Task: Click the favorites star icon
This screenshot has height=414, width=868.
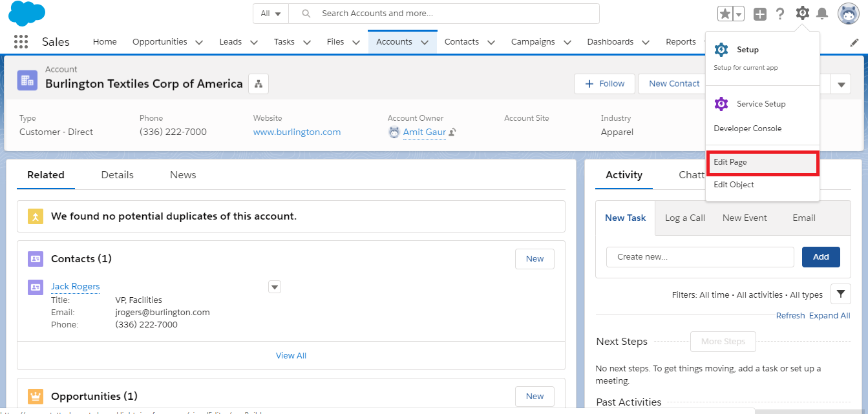Action: click(x=725, y=14)
